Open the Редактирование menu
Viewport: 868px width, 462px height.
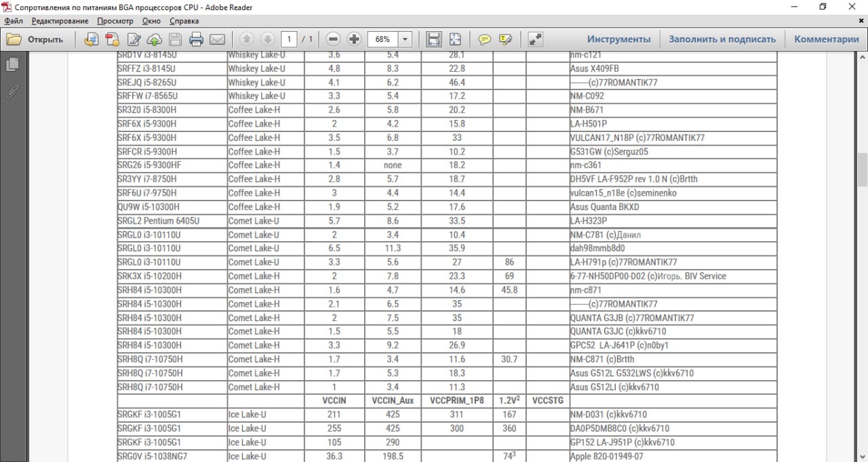pos(60,21)
